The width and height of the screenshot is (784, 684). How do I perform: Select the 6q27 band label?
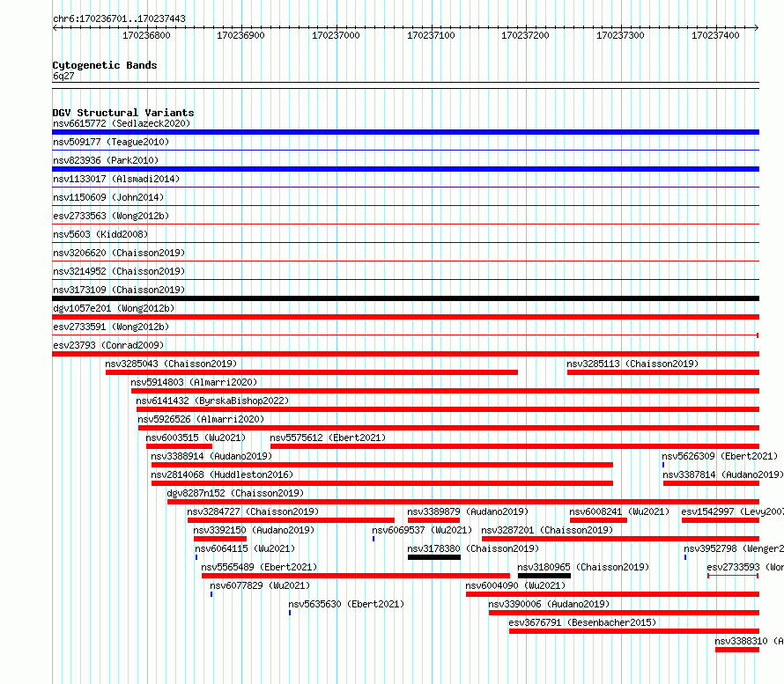pyautogui.click(x=63, y=76)
